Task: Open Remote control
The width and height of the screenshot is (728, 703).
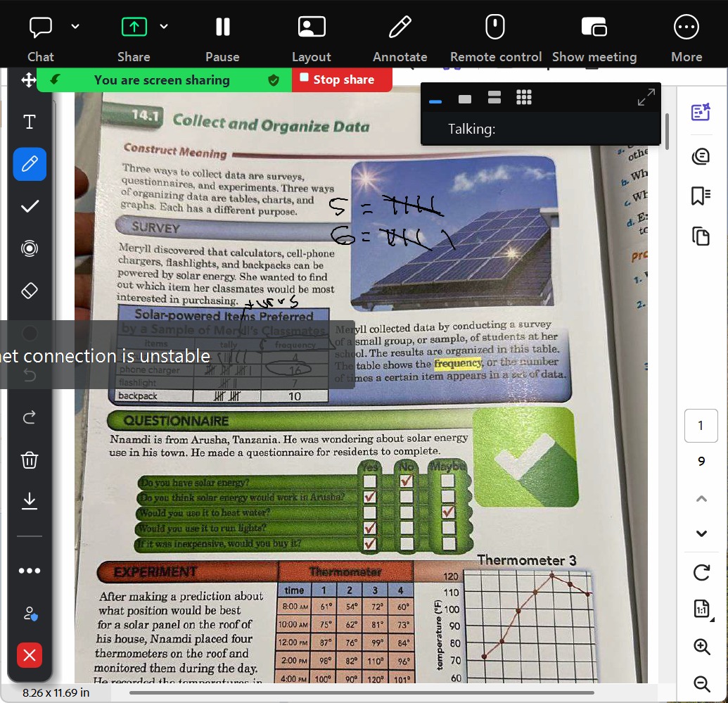Action: pos(495,37)
